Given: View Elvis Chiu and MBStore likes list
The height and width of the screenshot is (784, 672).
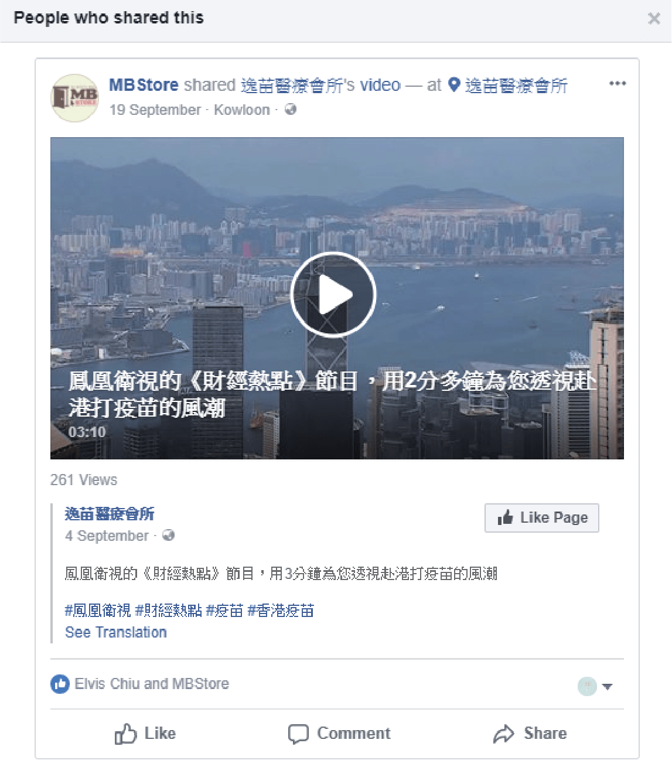Looking at the screenshot, I should pos(152,684).
